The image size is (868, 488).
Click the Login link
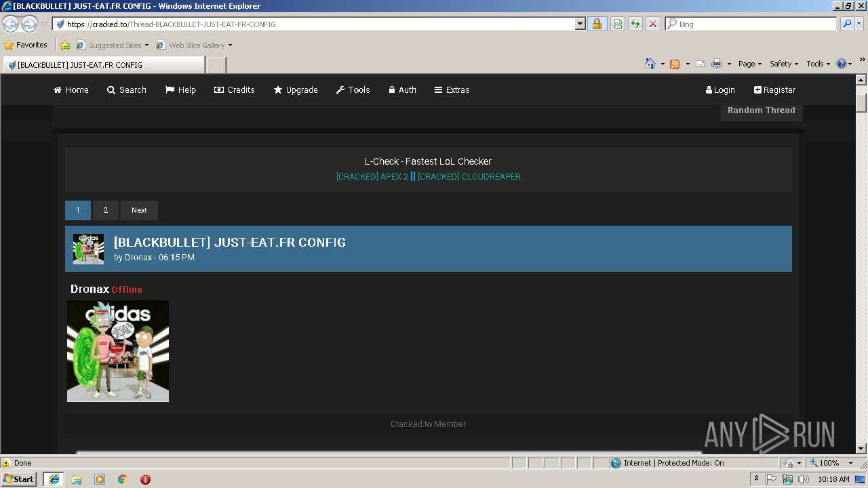[720, 89]
